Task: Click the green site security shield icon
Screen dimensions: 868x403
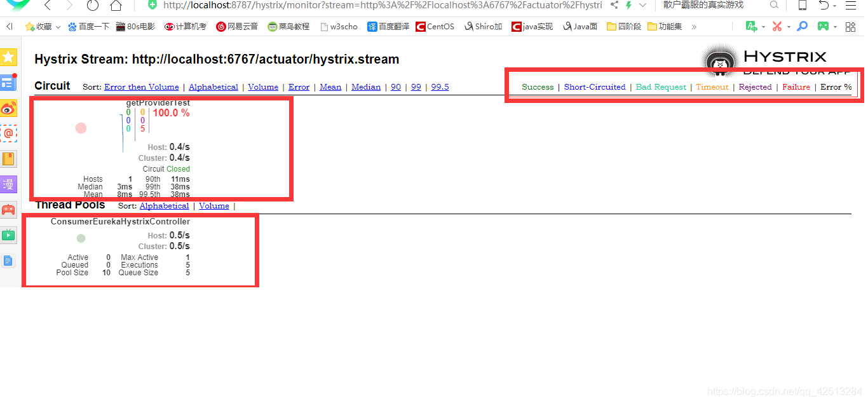Action: click(152, 4)
